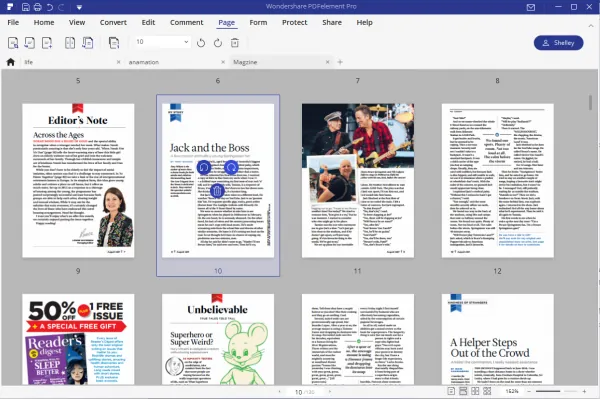The width and height of the screenshot is (600, 399).
Task: Open the Home tab
Action: point(44,22)
